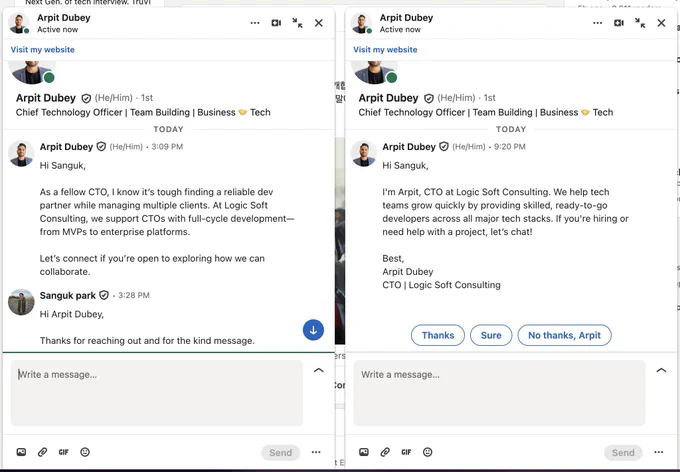Click text 'Thanks for reaching out' in Sanguk's reply

tap(91, 341)
